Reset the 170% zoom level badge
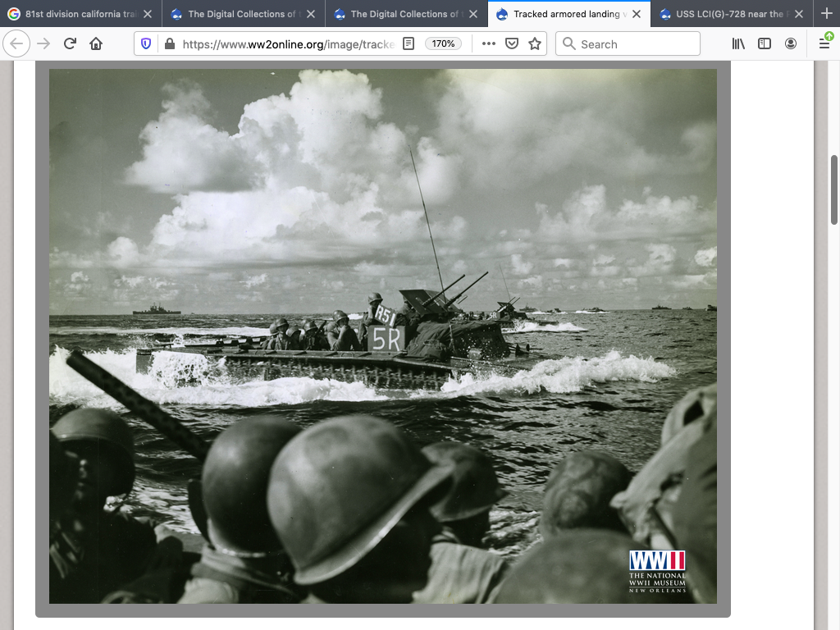 click(443, 44)
